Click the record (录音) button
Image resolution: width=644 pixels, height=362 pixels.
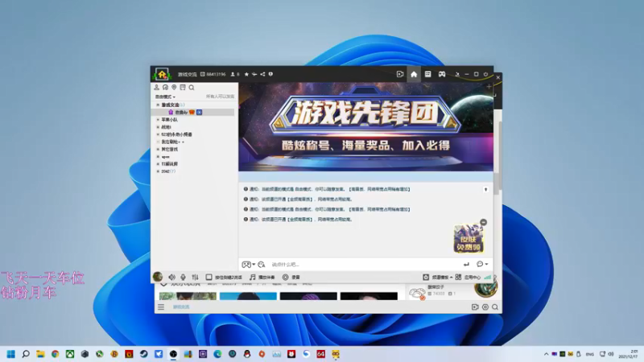(291, 277)
